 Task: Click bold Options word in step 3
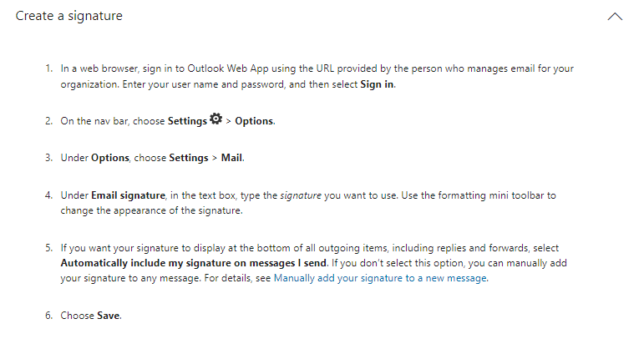[x=109, y=158]
